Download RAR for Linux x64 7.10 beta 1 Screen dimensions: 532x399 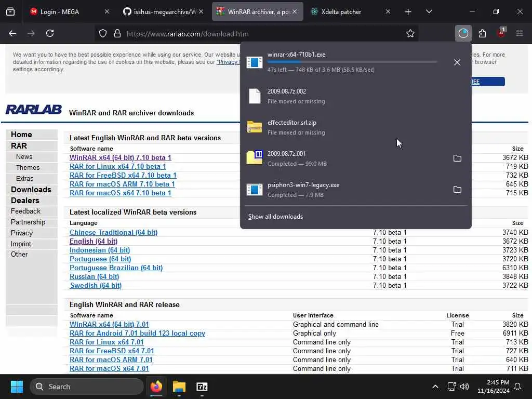pos(118,167)
